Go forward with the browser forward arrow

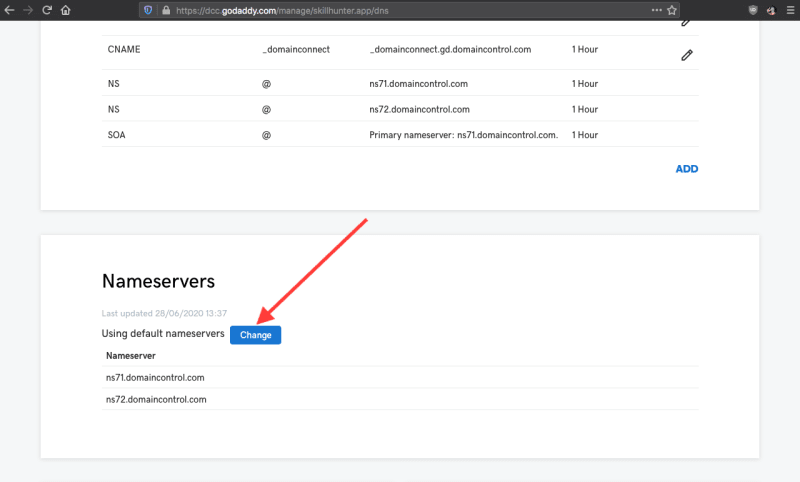tap(28, 10)
